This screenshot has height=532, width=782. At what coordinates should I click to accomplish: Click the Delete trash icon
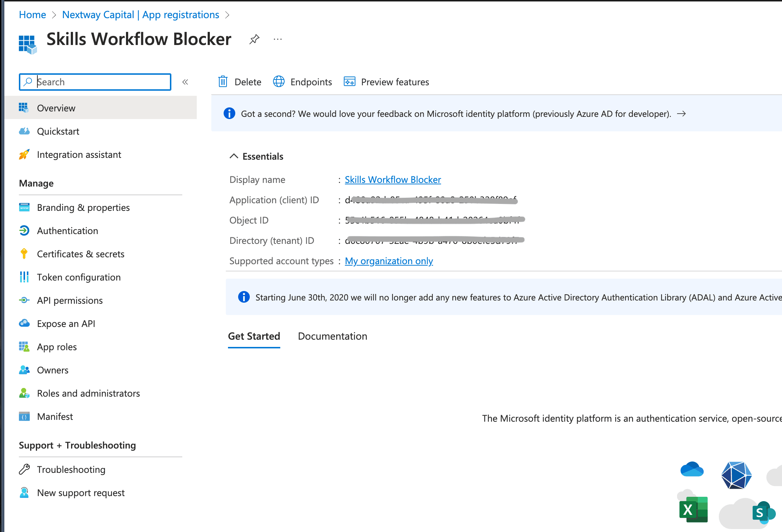223,82
